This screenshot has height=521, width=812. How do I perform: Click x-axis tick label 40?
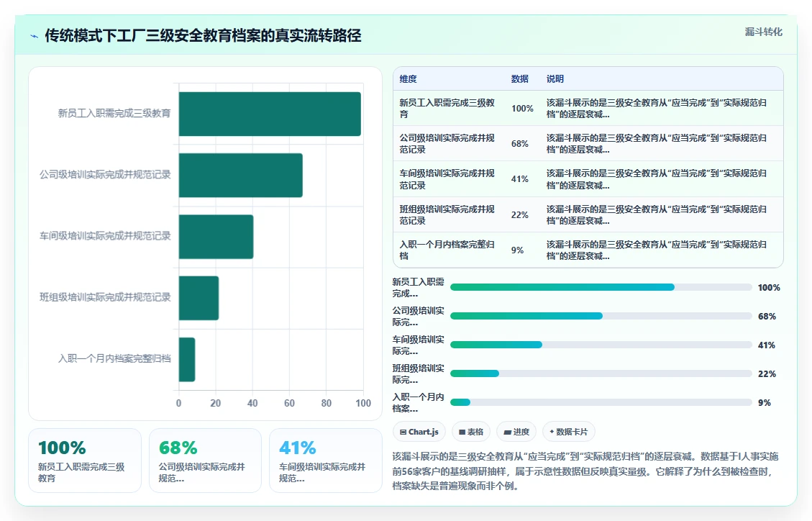point(252,403)
